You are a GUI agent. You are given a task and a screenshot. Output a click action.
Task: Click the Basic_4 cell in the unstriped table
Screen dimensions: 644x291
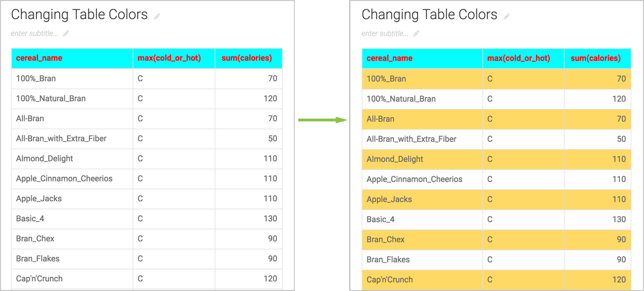[x=30, y=219]
